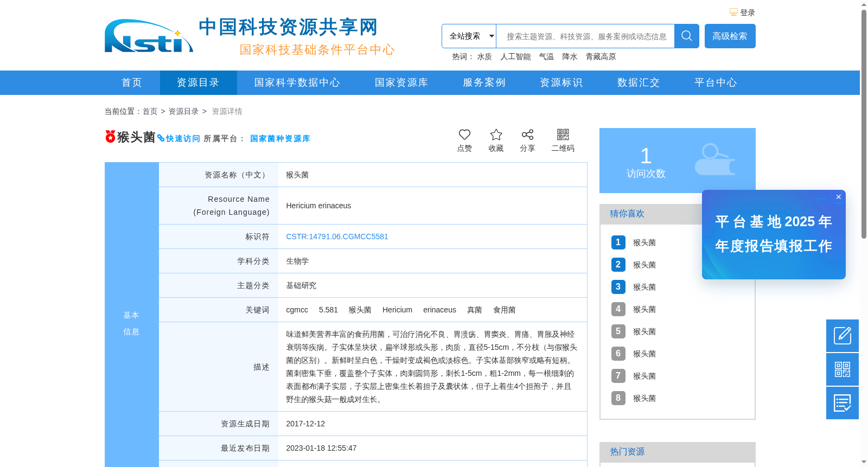Click the 访问次数 visit count card
The width and height of the screenshot is (868, 467).
[x=678, y=161]
